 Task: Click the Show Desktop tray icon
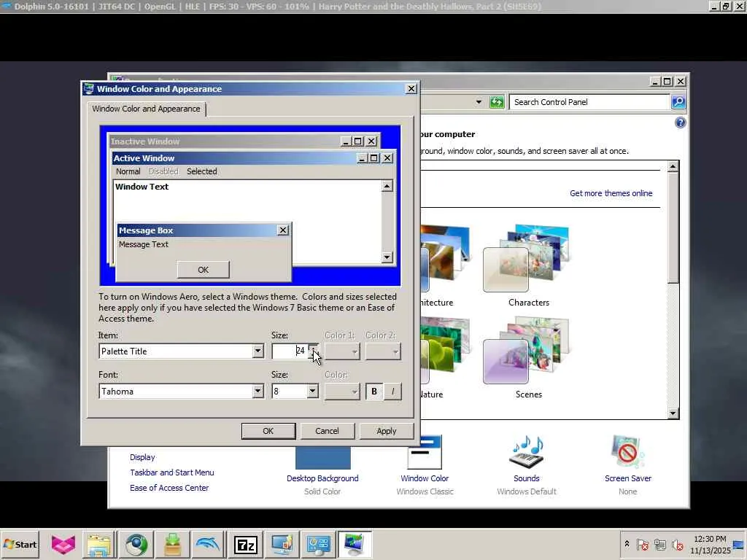tap(739, 544)
